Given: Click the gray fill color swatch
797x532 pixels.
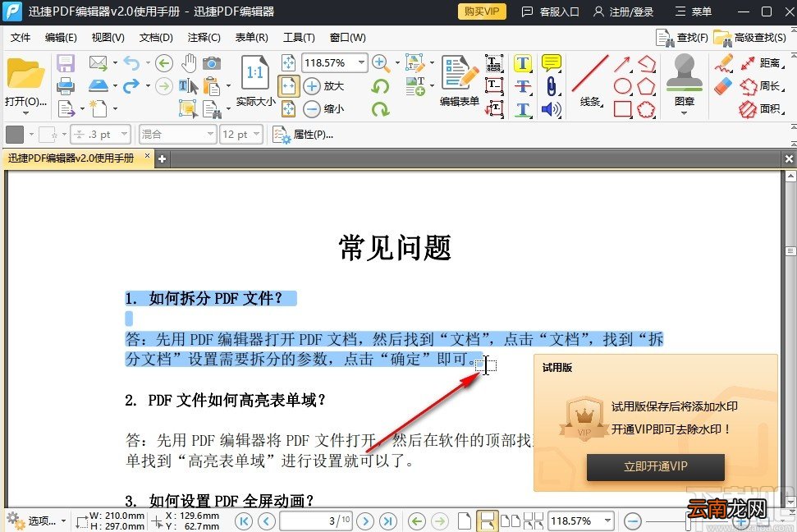Looking at the screenshot, I should click(15, 135).
